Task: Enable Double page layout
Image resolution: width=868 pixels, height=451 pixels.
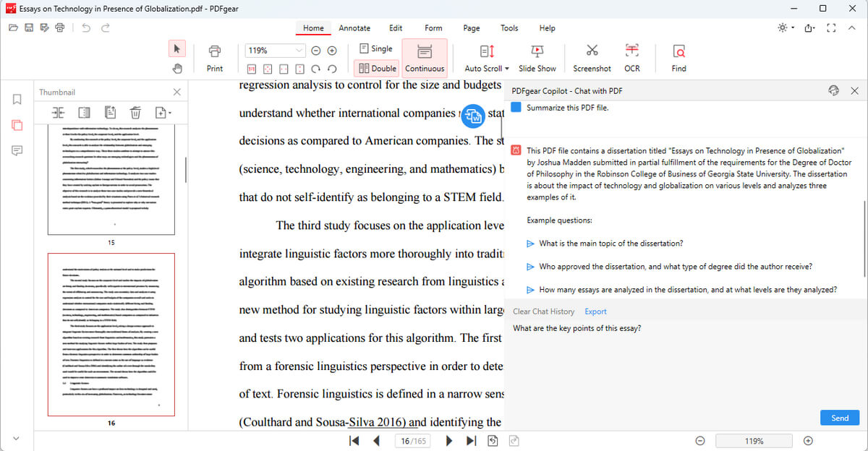Action: 376,68
